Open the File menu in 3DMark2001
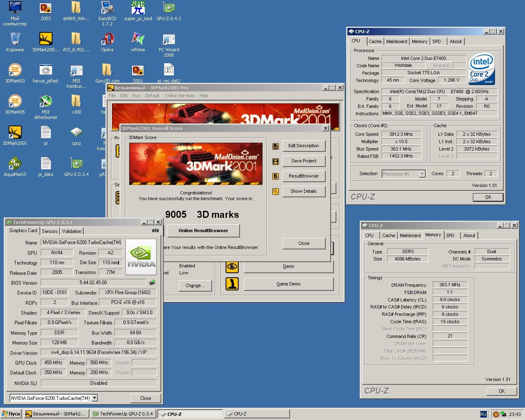The height and width of the screenshot is (420, 525). (x=112, y=96)
